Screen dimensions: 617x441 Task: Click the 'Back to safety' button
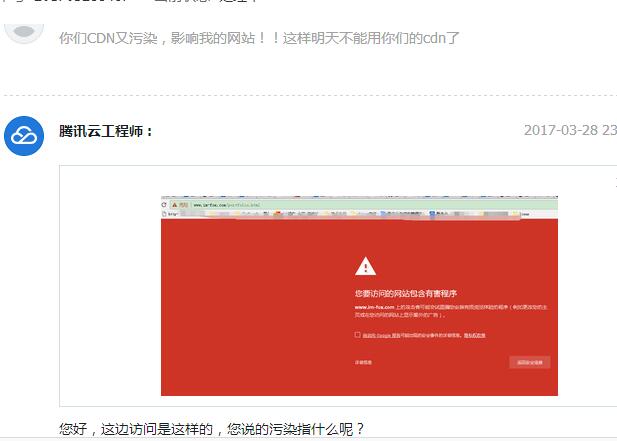[x=530, y=362]
